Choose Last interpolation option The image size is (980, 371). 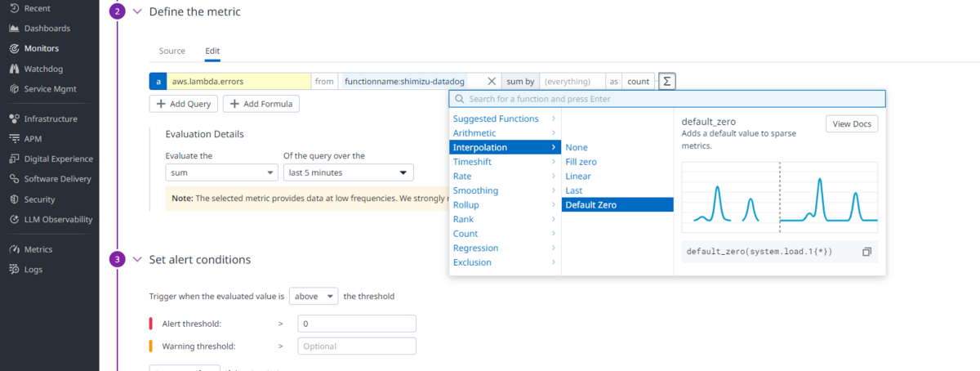pyautogui.click(x=617, y=190)
